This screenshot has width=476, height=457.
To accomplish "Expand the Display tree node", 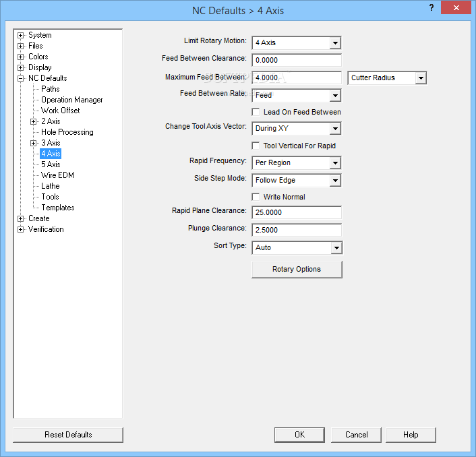I will [20, 67].
